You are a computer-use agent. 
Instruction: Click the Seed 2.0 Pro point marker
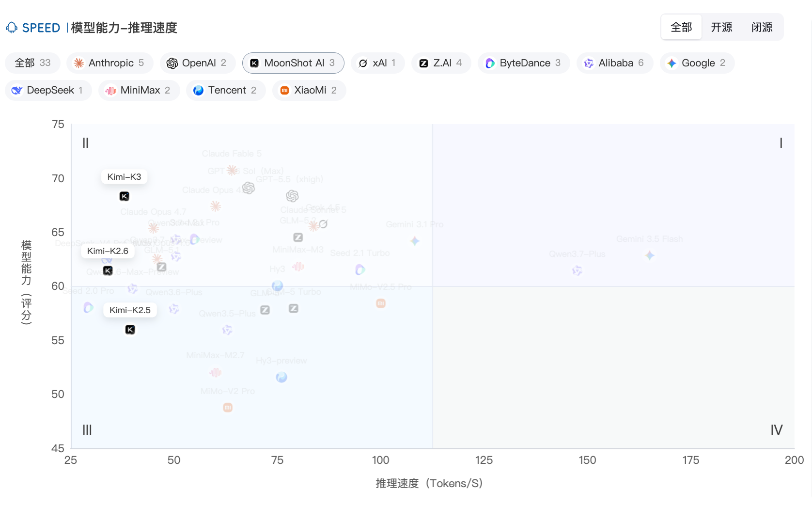click(88, 307)
